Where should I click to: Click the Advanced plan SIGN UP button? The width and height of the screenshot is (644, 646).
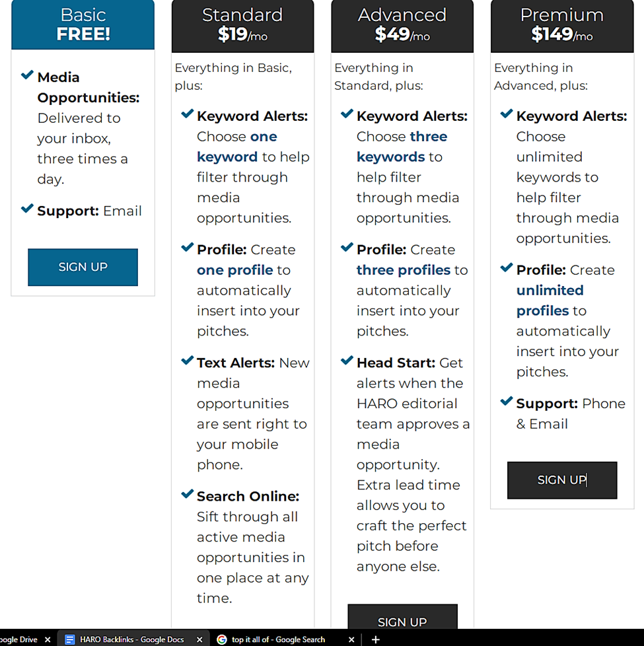click(x=402, y=617)
